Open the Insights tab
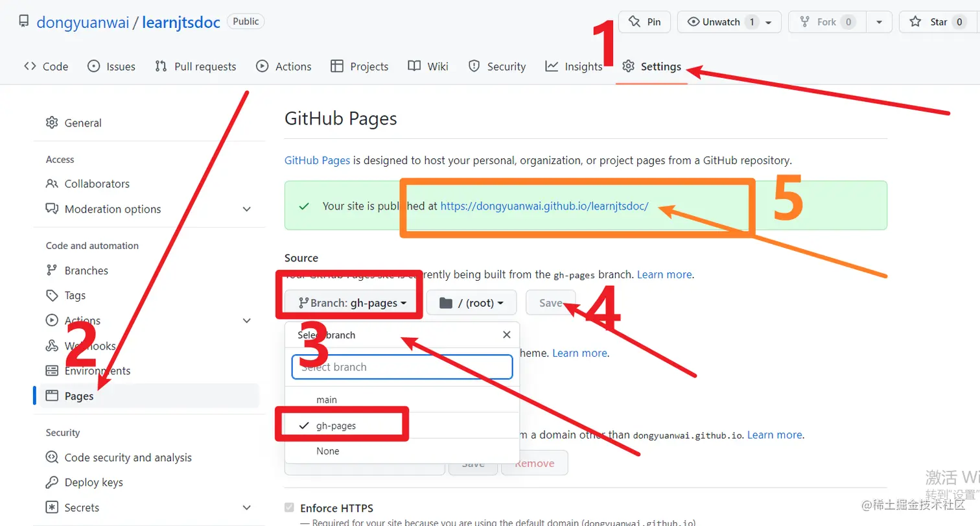 pyautogui.click(x=574, y=66)
